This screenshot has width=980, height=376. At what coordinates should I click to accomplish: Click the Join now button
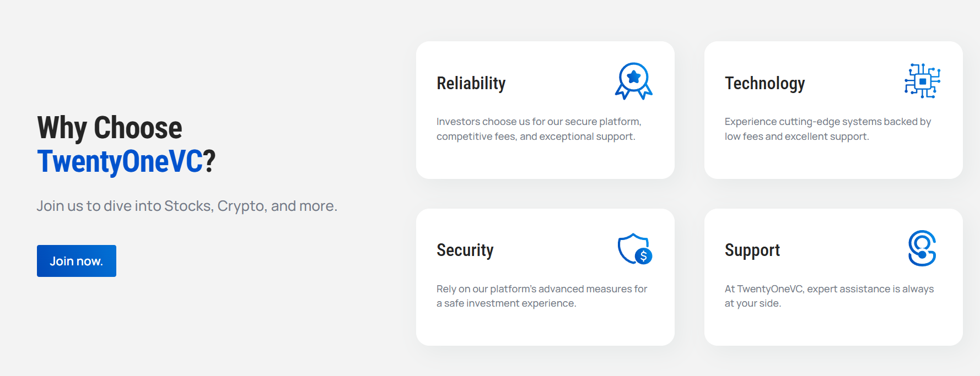click(x=77, y=261)
